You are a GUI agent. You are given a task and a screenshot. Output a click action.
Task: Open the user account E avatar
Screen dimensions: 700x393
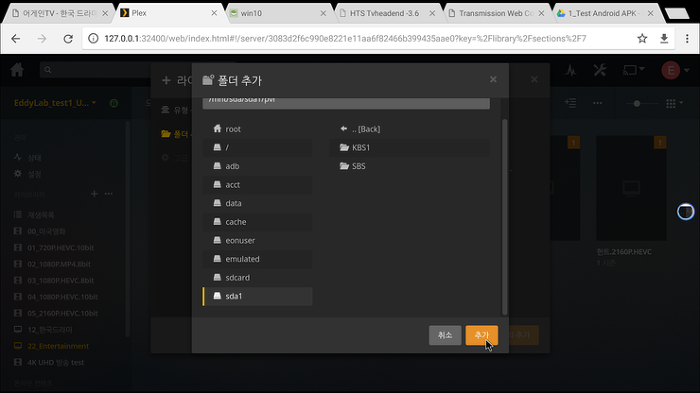(x=671, y=70)
